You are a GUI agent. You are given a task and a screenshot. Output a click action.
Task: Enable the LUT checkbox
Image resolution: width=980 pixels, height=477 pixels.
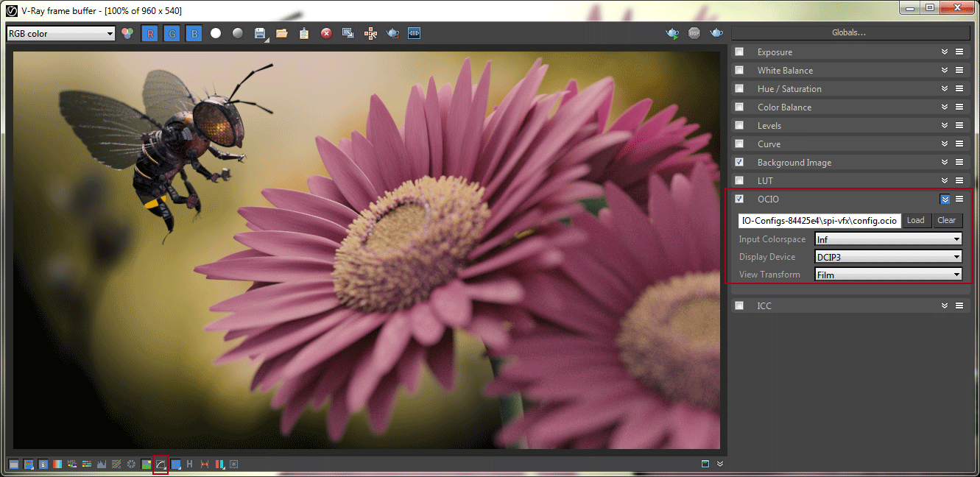pyautogui.click(x=739, y=180)
